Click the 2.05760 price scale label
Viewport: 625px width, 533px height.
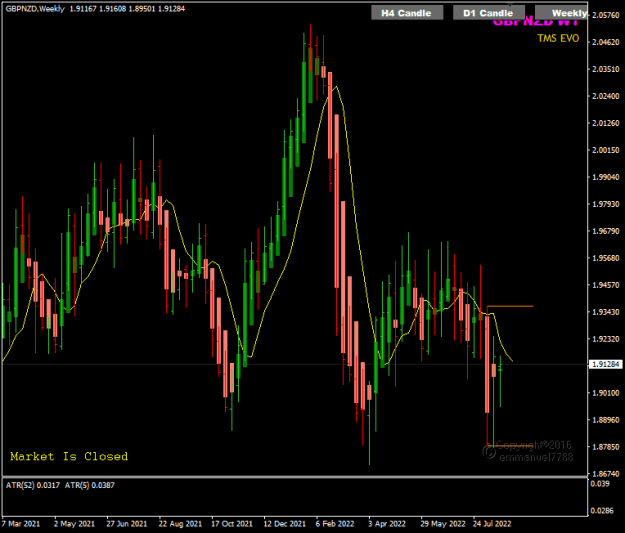(606, 15)
